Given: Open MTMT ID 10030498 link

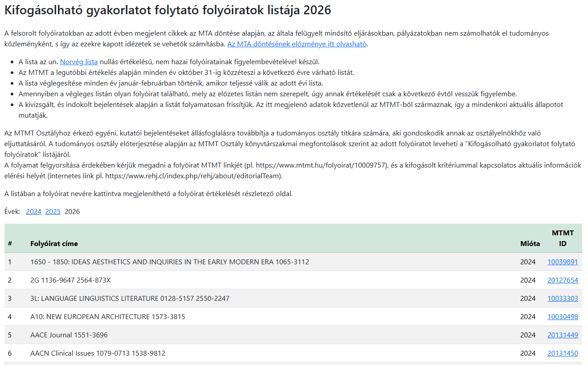Looking at the screenshot, I should point(563,316).
